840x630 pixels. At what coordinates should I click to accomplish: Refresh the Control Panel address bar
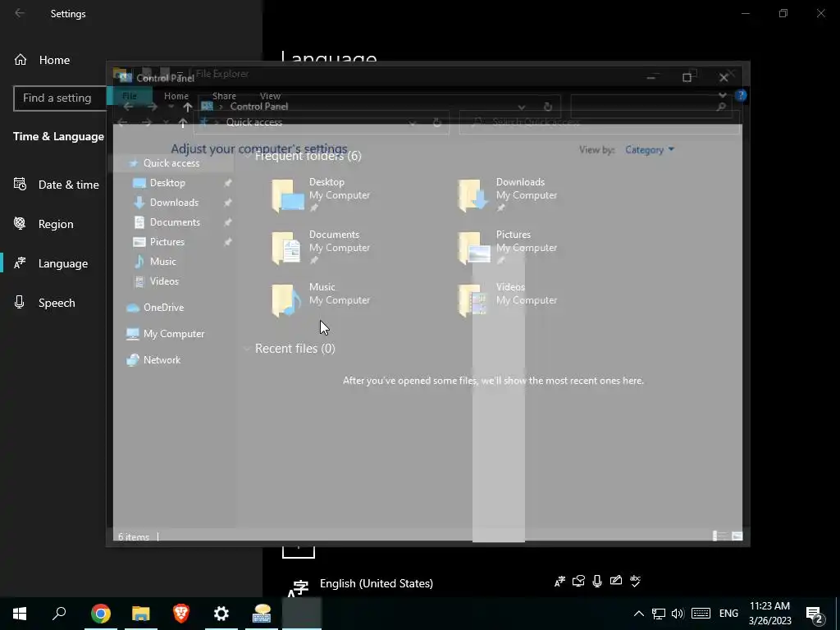coord(547,107)
